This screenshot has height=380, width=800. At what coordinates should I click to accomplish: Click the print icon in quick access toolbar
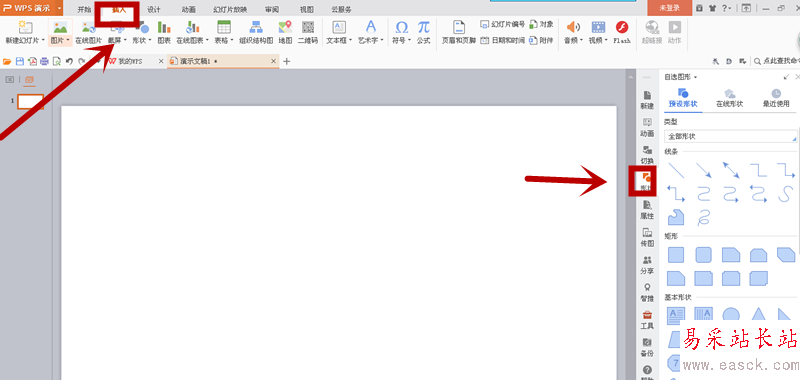44,62
